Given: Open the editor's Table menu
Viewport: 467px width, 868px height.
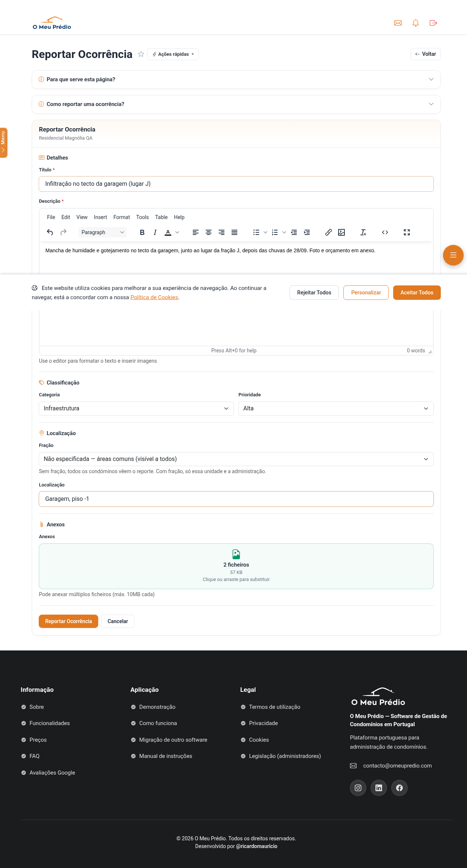Looking at the screenshot, I should [x=161, y=217].
